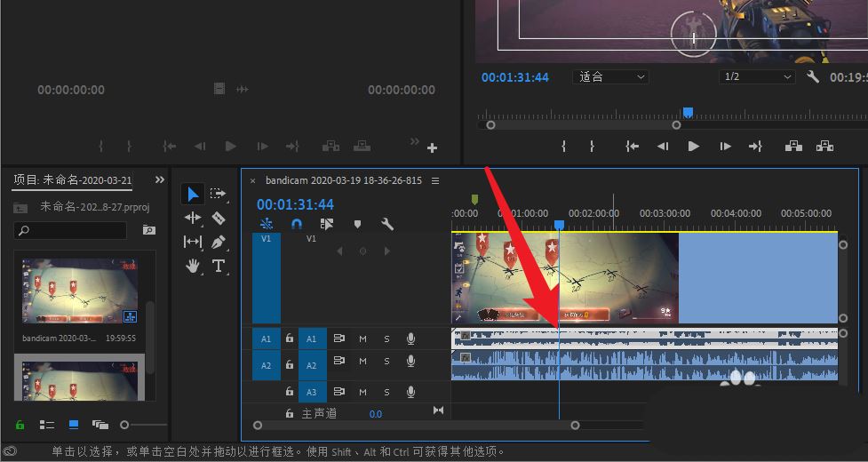This screenshot has width=868, height=462.
Task: Open Program monitor wrench settings menu
Action: point(813,76)
